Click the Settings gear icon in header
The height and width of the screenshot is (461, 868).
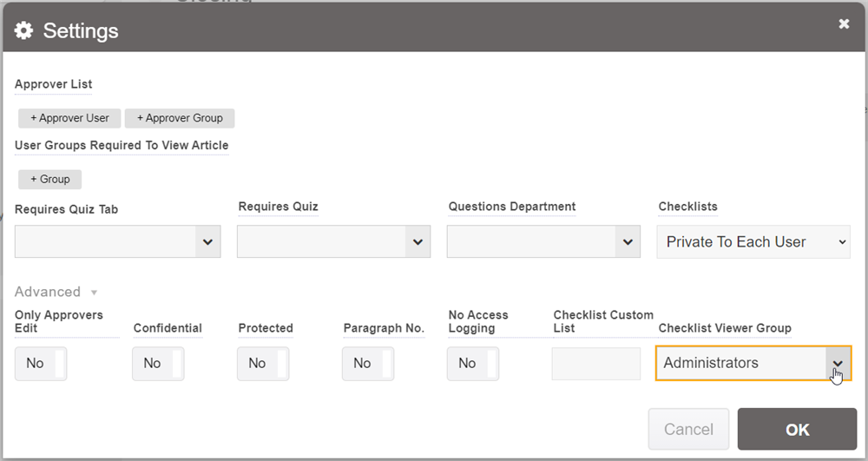(24, 30)
